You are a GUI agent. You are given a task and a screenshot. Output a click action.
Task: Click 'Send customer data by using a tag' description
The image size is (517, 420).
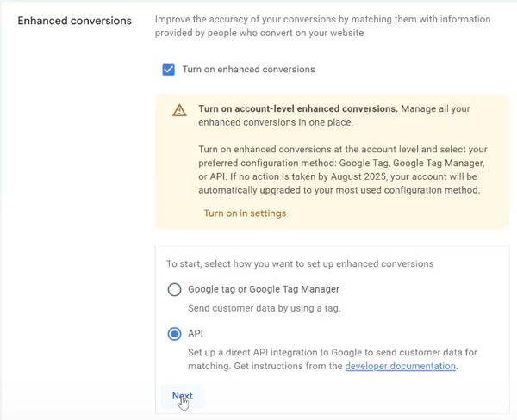click(x=265, y=308)
